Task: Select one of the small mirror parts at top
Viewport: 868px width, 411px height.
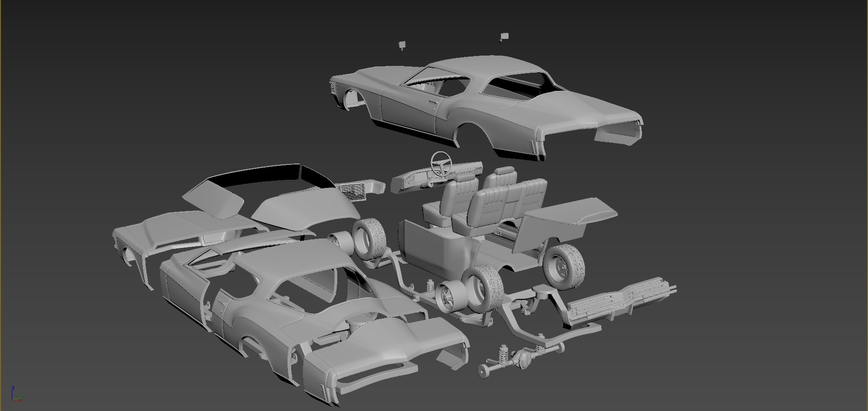Action: [402, 45]
